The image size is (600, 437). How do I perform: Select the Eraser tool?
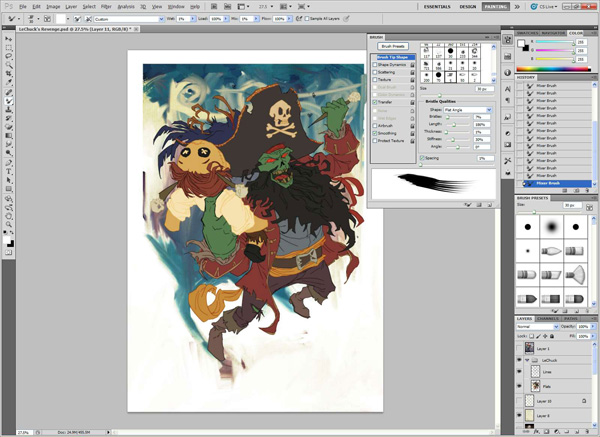8,127
